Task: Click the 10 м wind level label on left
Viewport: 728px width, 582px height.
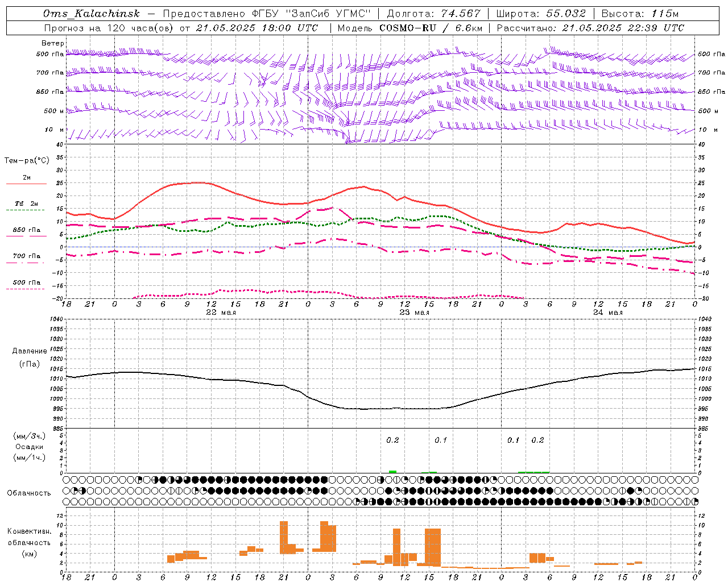Action: pos(55,130)
